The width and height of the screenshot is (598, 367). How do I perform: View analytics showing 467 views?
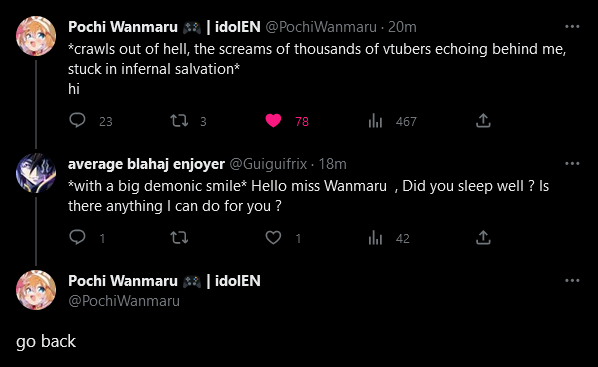coord(375,121)
